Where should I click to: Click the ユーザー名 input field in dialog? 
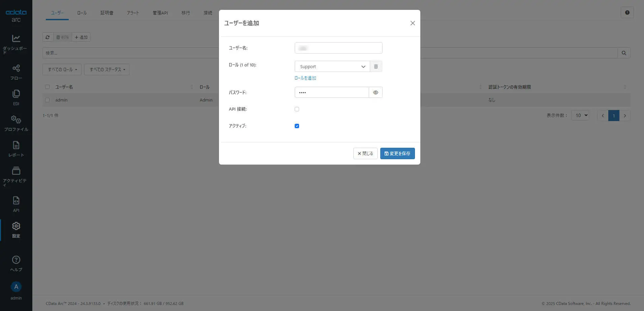click(339, 48)
